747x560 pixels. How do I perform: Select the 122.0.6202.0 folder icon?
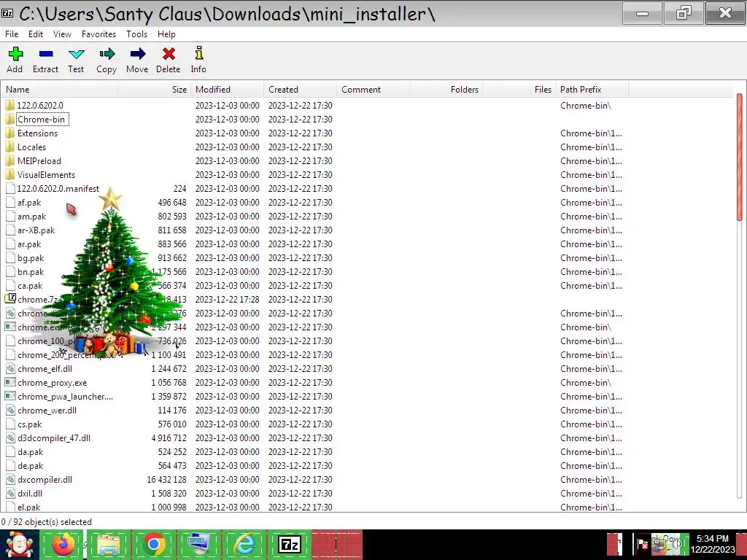10,105
